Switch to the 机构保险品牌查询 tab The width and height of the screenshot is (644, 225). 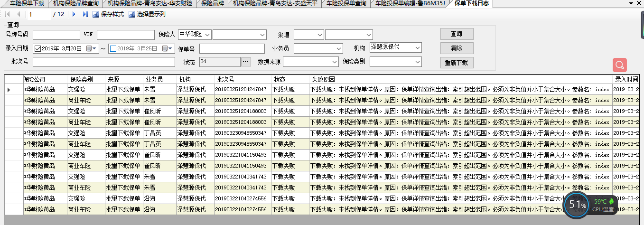[75, 4]
